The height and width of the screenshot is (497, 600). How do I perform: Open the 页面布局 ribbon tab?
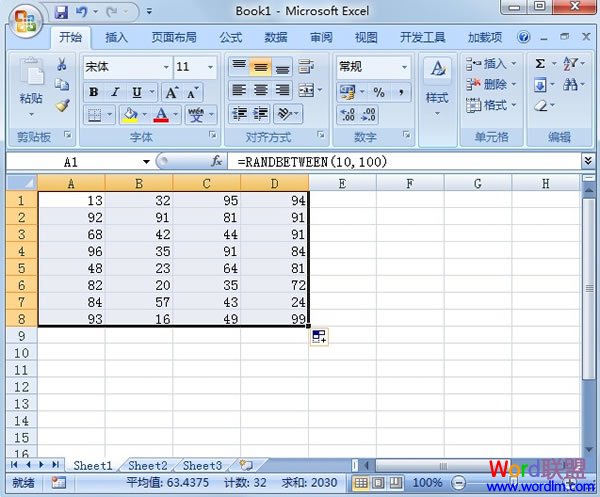[174, 37]
